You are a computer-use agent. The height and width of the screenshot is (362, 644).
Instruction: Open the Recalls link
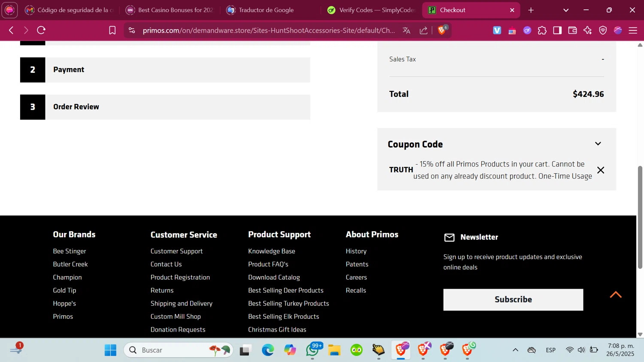tap(356, 290)
